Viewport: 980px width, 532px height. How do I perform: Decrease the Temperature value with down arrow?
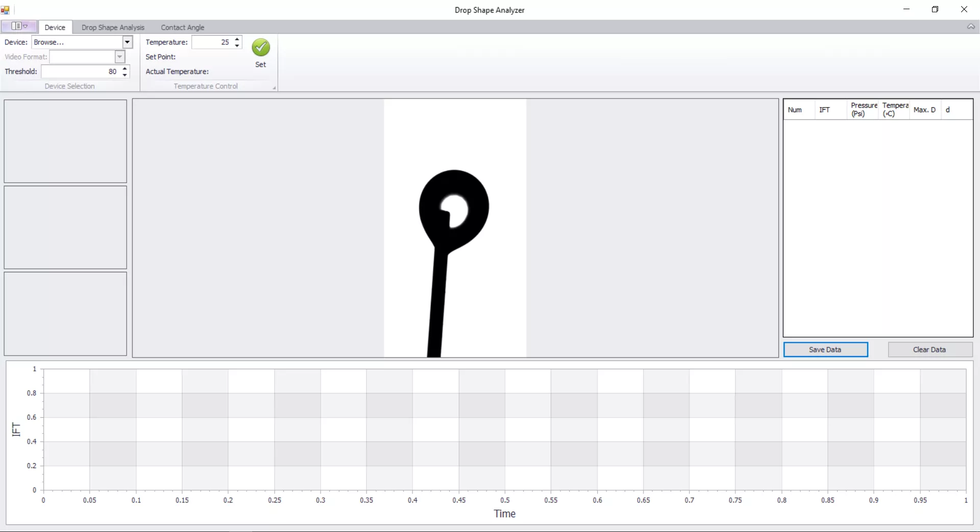point(237,45)
